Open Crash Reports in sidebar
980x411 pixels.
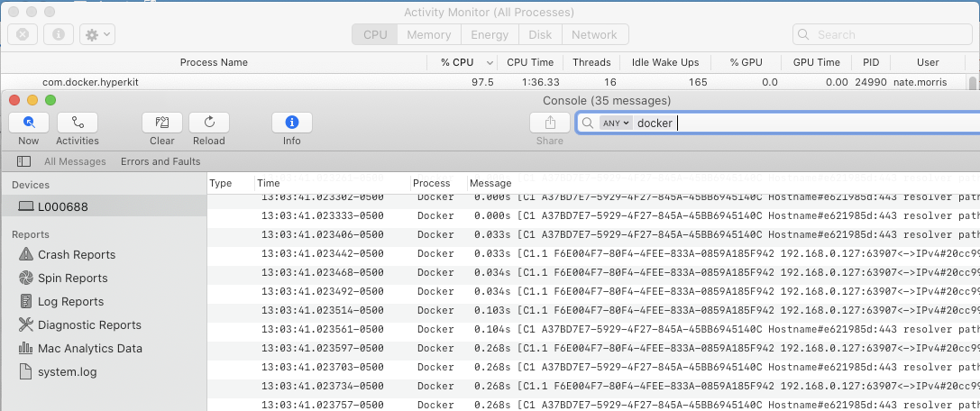point(77,254)
